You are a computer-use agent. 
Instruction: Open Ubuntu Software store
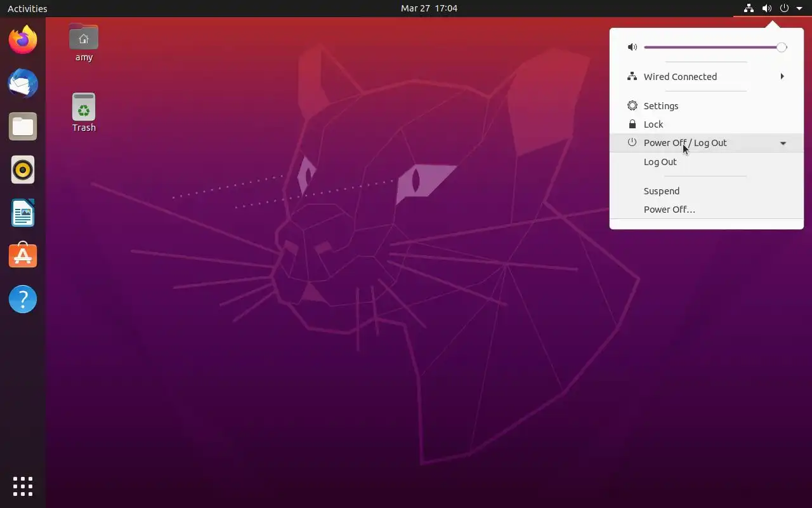[23, 256]
